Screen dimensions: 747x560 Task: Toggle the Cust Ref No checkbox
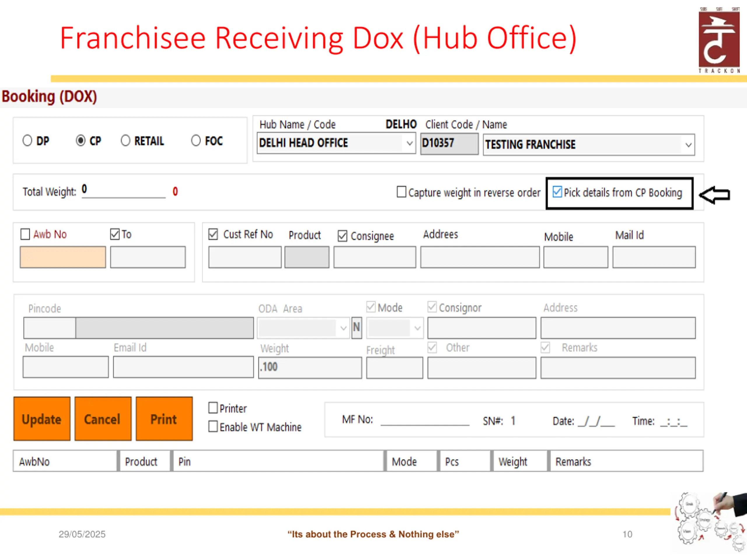pyautogui.click(x=213, y=234)
